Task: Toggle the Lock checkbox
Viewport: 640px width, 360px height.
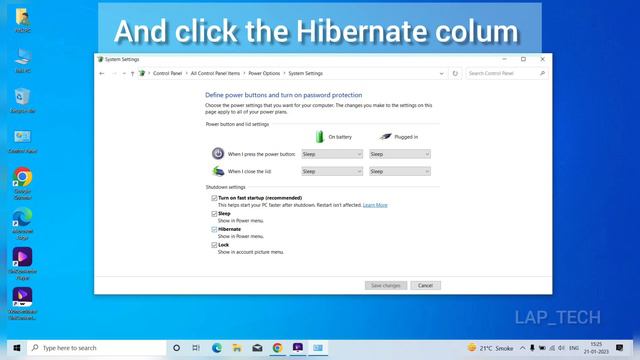Action: pos(214,245)
